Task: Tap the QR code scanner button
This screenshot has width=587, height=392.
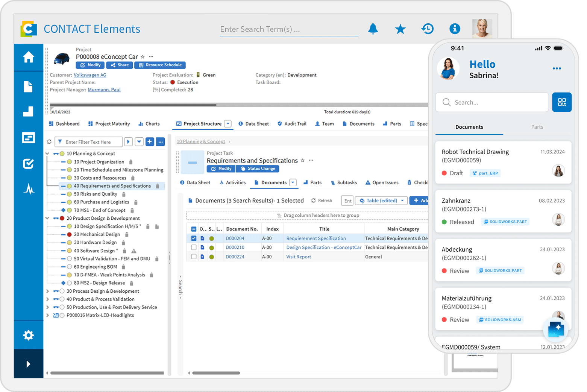Action: (x=561, y=102)
